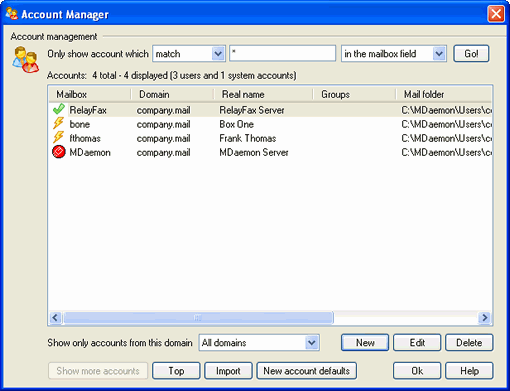Click the lightning bolt icon beside fthomas

click(x=58, y=138)
